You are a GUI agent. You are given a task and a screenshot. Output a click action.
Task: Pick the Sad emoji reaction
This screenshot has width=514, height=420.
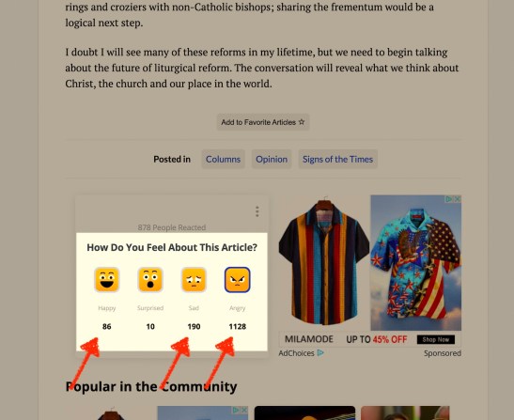(x=194, y=279)
